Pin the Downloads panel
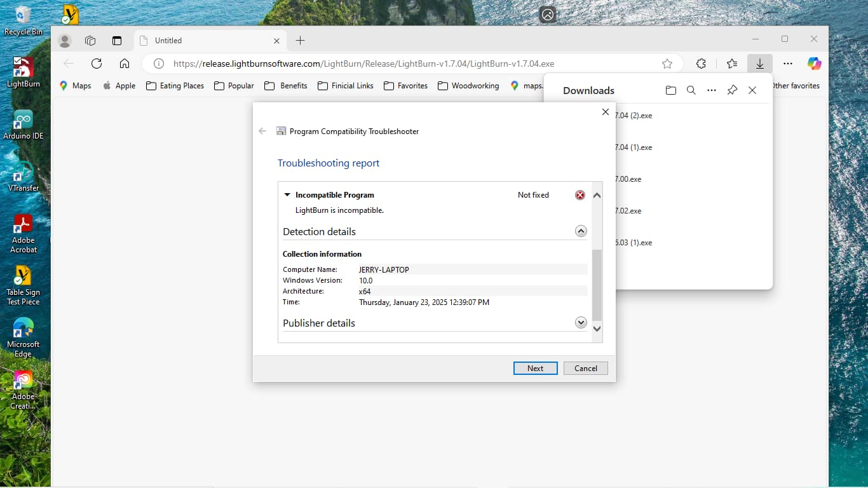The height and width of the screenshot is (488, 868). 732,90
